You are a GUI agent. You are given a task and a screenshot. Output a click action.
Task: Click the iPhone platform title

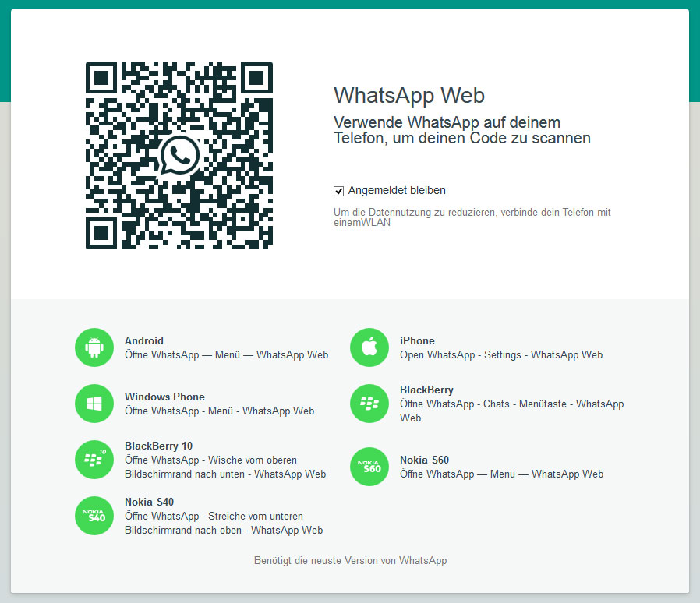[x=417, y=340]
